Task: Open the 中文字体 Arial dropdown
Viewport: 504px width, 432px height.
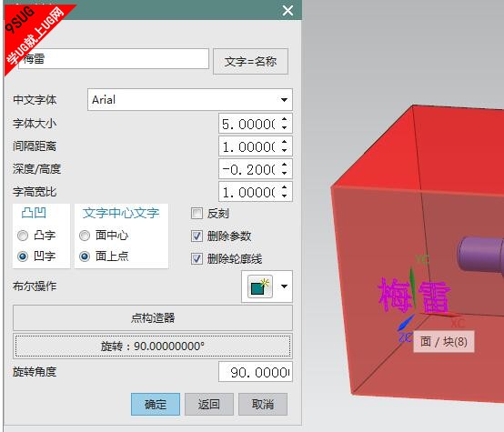Action: (x=190, y=100)
